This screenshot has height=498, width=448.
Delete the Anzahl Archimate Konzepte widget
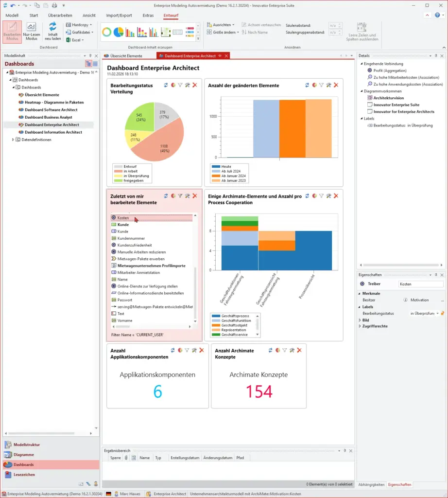pyautogui.click(x=299, y=350)
